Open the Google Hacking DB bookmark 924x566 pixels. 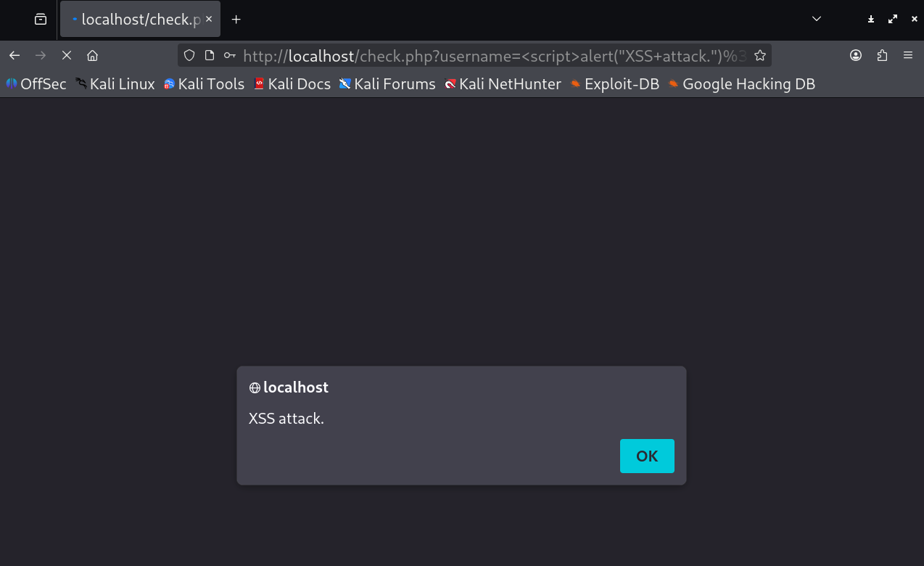741,84
